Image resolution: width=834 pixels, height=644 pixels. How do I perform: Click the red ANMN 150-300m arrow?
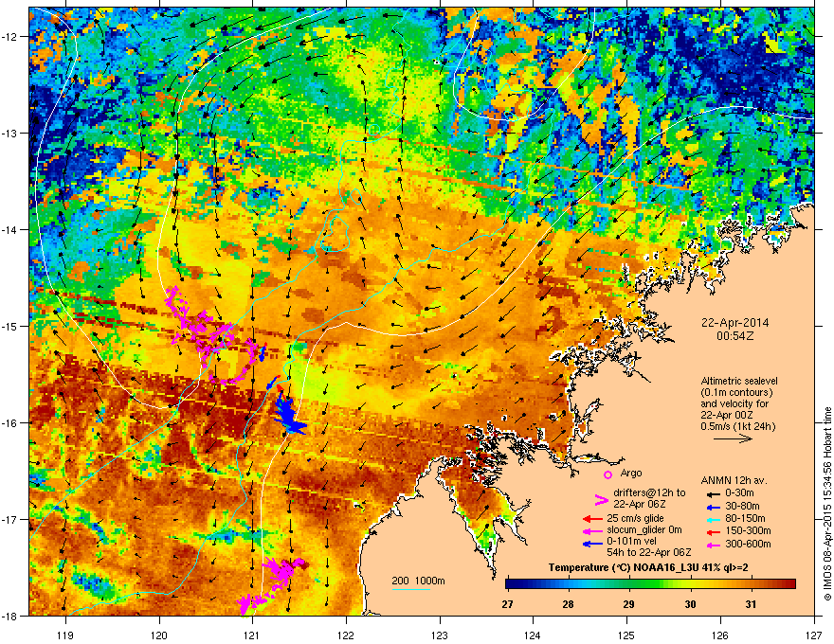click(x=716, y=530)
